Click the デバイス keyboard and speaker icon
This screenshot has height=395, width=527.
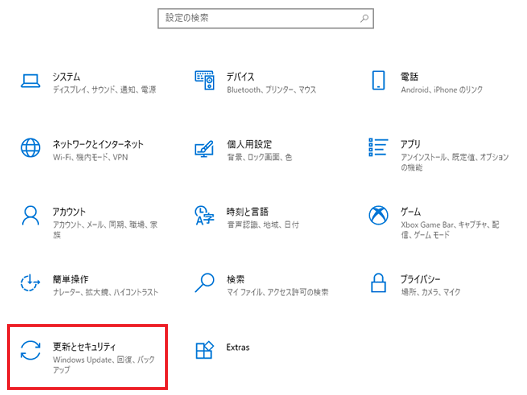204,80
